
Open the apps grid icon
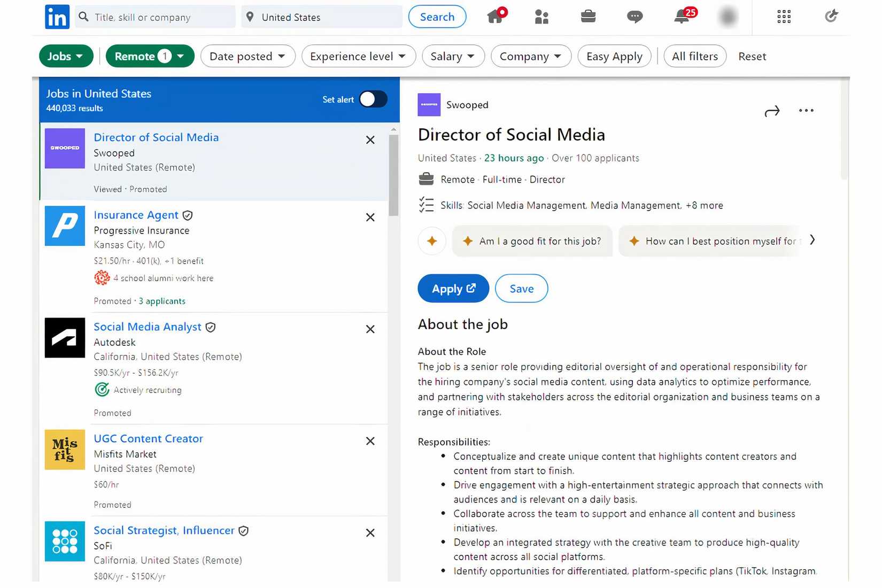tap(784, 17)
